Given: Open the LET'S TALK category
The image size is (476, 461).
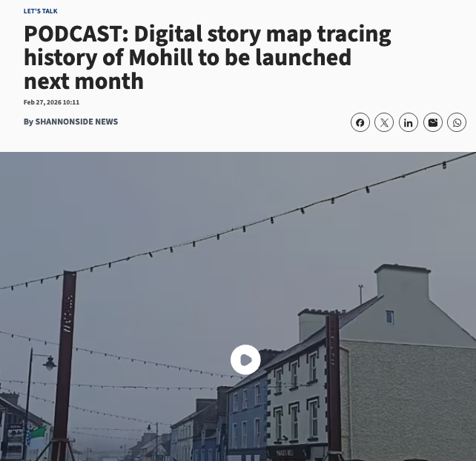Looking at the screenshot, I should point(40,11).
